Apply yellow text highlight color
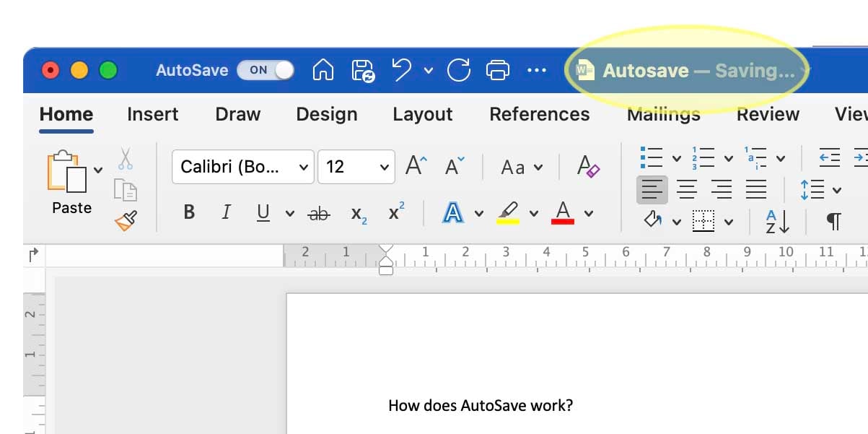The image size is (868, 434). [509, 212]
